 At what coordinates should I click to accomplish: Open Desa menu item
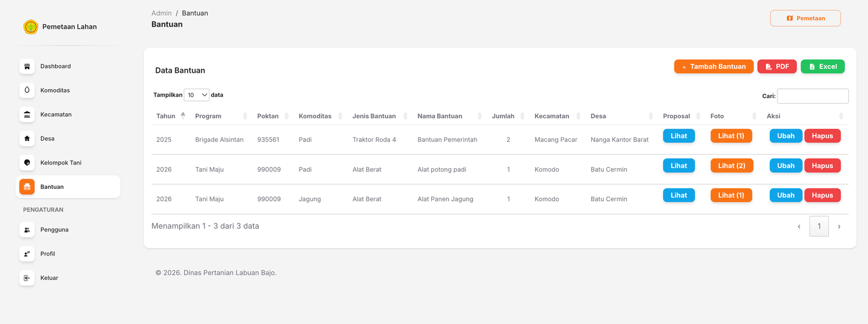click(68, 138)
